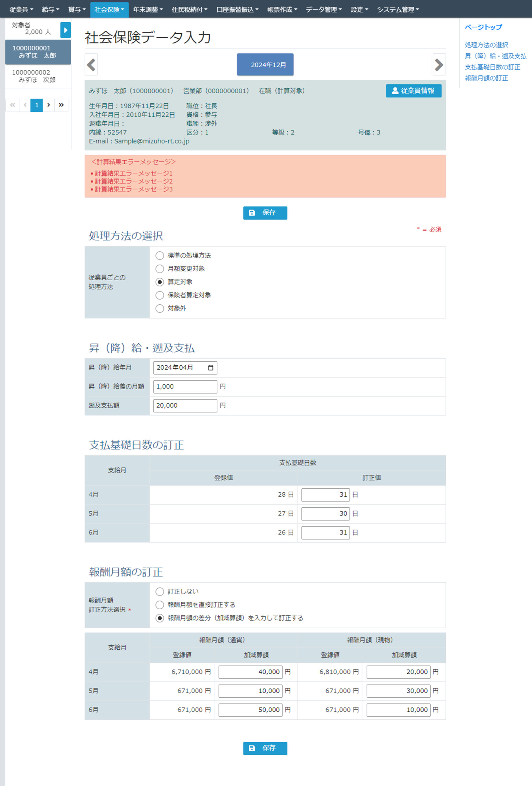Open 従業員情報 employee info button
This screenshot has width=532, height=786.
(413, 91)
